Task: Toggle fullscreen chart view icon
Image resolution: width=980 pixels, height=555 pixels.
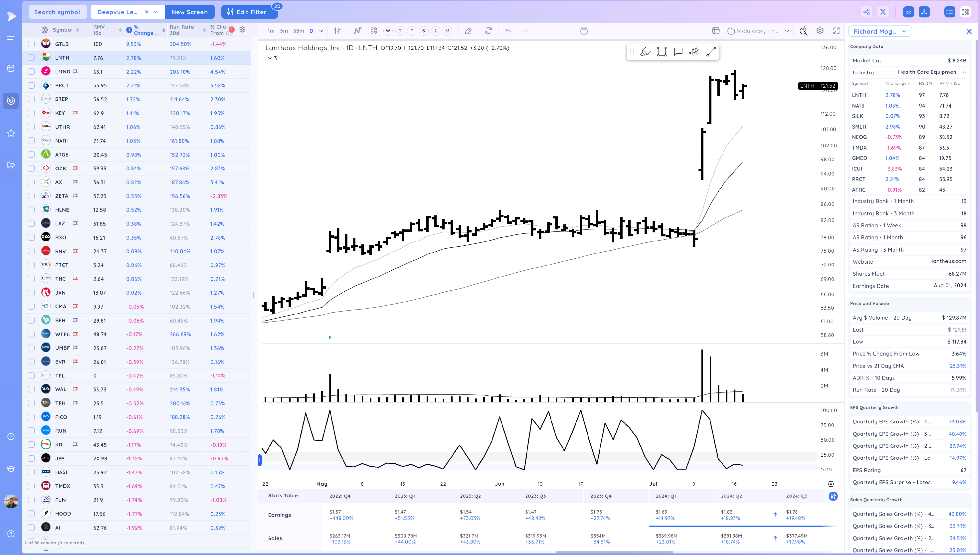Action: point(836,31)
